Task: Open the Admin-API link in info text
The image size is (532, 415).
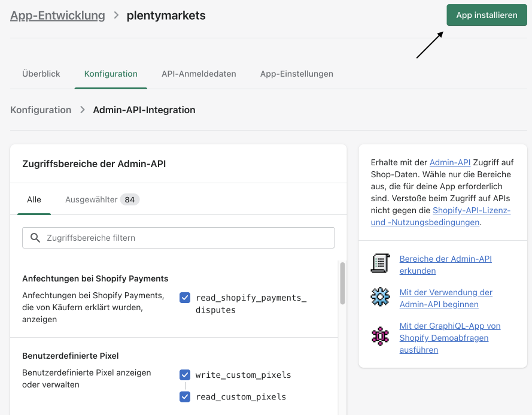Action: (x=450, y=162)
